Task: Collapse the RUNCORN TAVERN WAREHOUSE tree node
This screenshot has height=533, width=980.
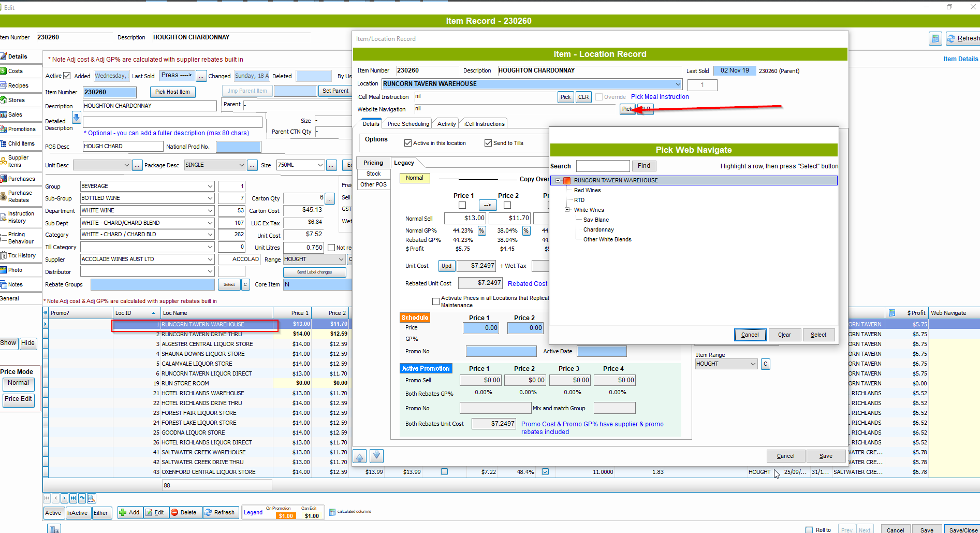Action: pos(558,181)
